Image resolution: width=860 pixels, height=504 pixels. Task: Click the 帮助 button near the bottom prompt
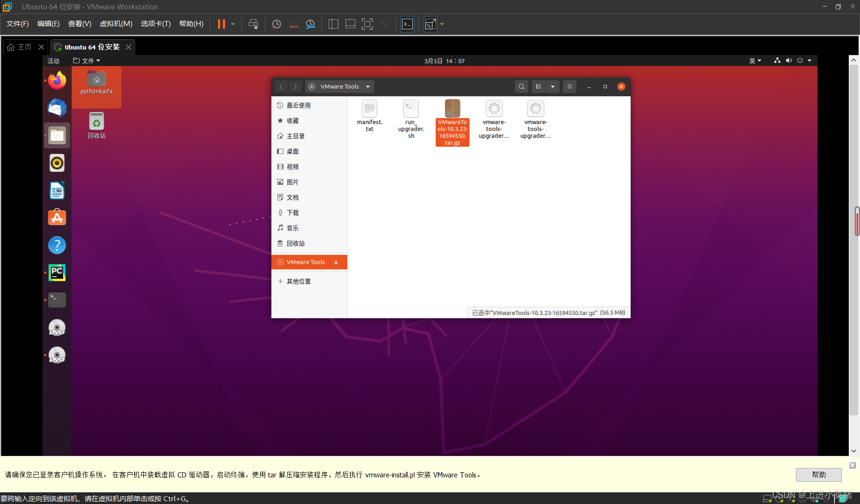click(818, 475)
